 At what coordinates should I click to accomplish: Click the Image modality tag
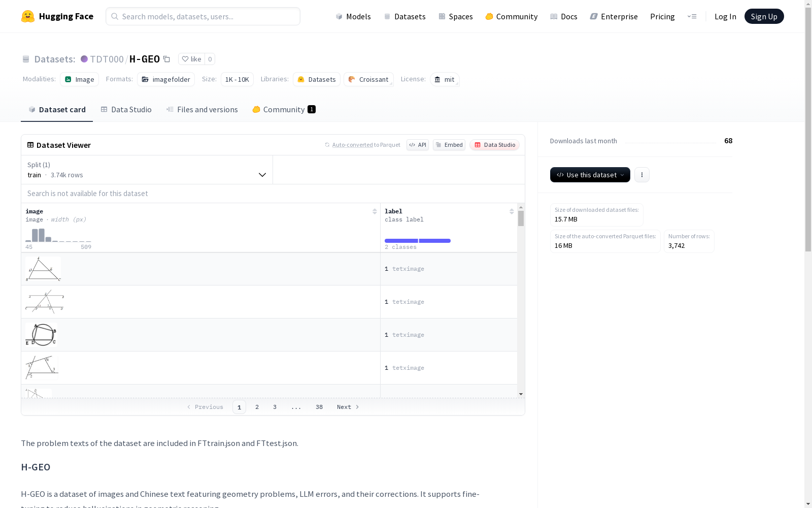point(80,79)
